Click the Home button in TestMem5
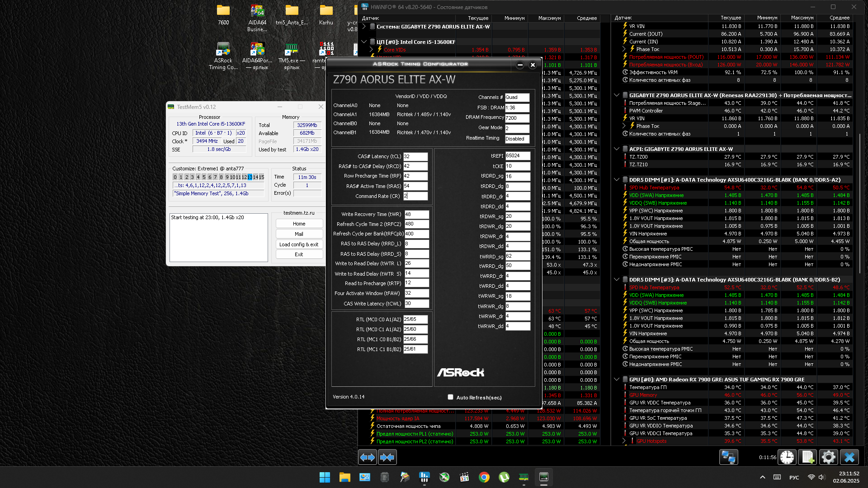 tap(299, 224)
